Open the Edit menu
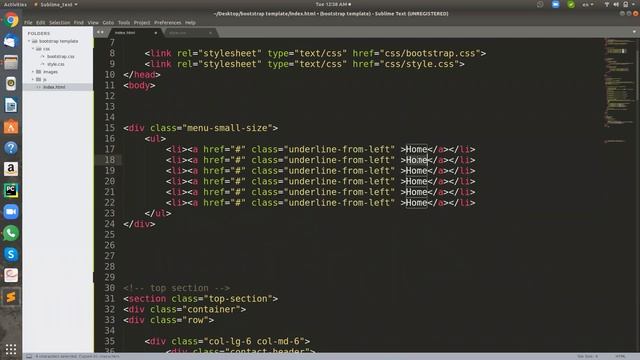Image resolution: width=640 pixels, height=360 pixels. (x=40, y=22)
